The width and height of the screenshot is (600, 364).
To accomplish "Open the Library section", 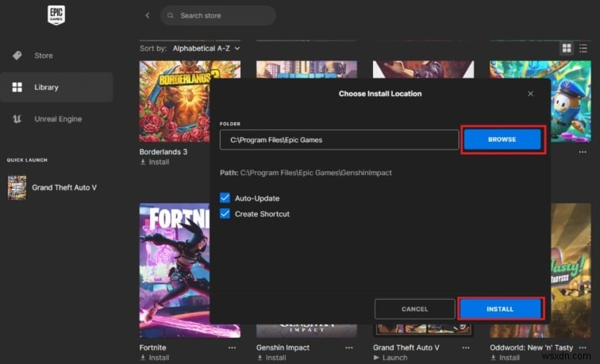I will click(56, 87).
